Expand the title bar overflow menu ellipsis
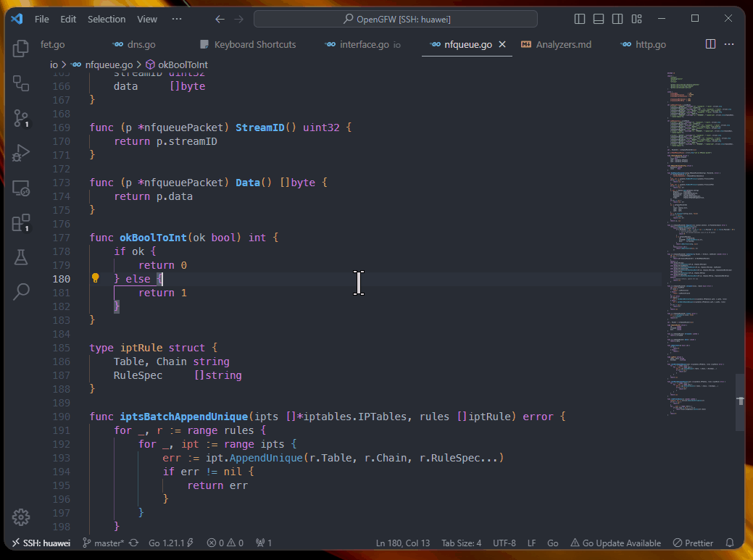The height and width of the screenshot is (560, 753). [x=177, y=19]
